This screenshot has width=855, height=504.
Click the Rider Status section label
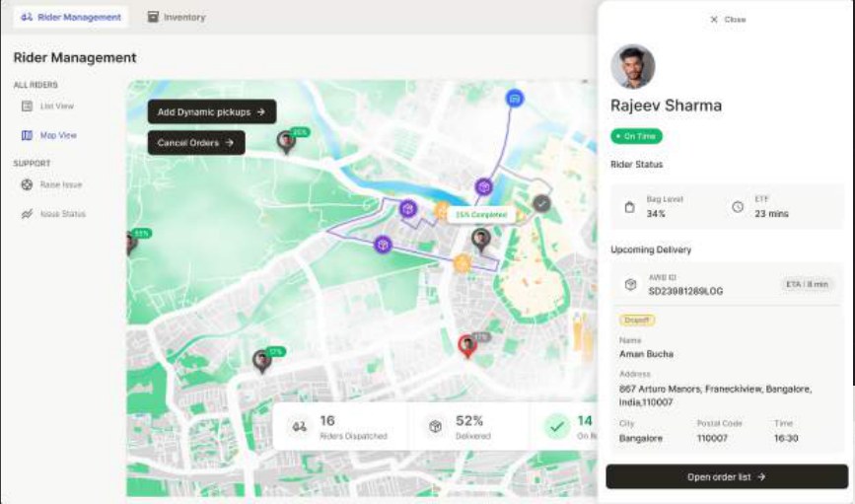tap(636, 164)
